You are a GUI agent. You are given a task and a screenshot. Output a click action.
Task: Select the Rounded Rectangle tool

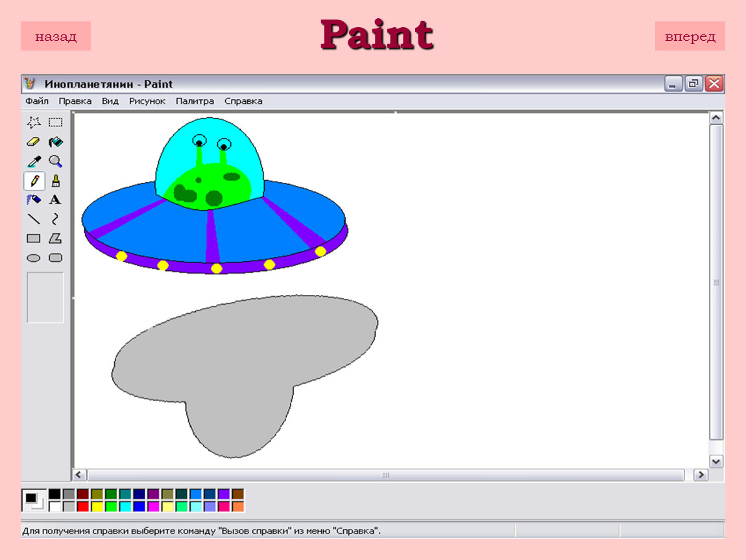(56, 258)
